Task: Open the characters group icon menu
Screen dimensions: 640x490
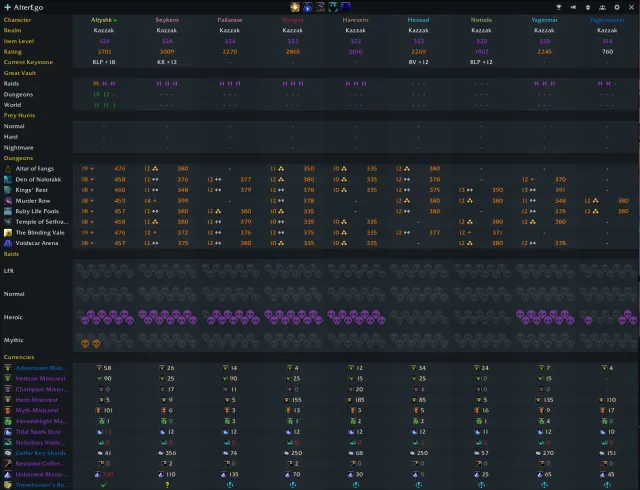Action: [x=602, y=7]
